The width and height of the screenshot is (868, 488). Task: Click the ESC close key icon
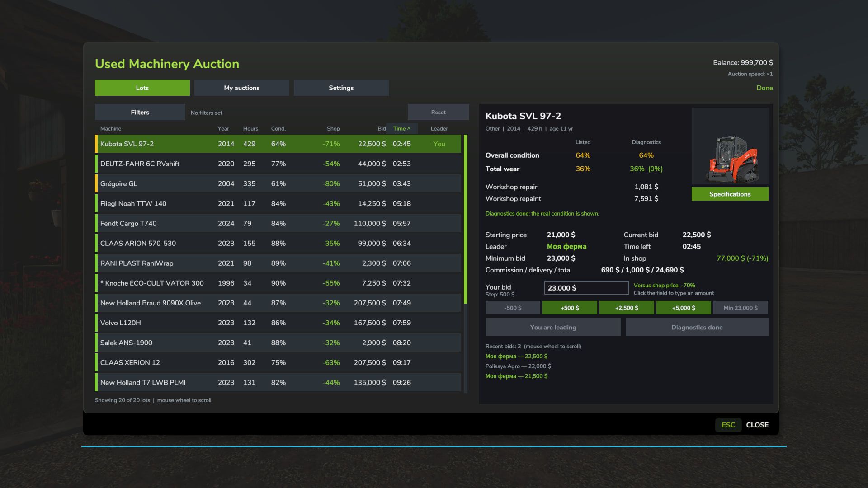tap(728, 425)
